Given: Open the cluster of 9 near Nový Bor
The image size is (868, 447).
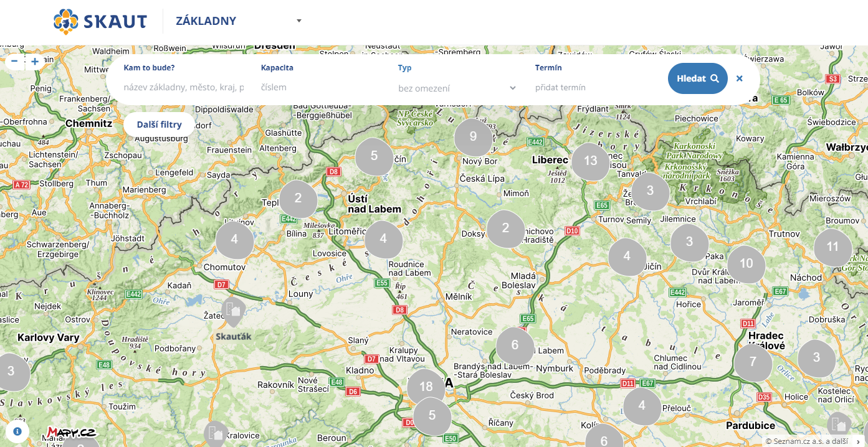Looking at the screenshot, I should [473, 137].
